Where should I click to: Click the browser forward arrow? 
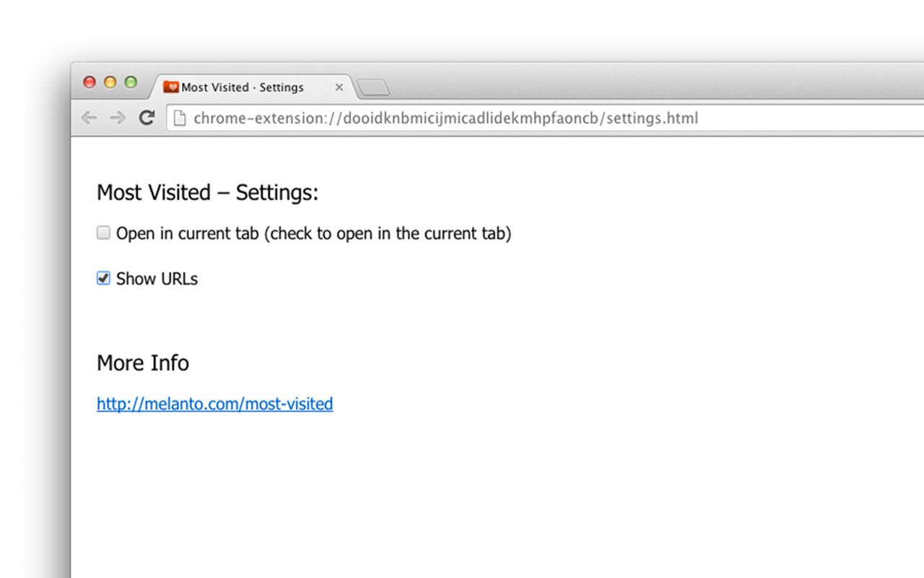click(x=118, y=118)
